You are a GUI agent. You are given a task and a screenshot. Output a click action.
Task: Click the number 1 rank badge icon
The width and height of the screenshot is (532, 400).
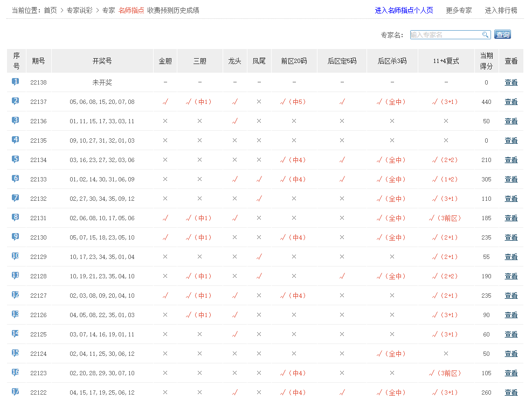pos(16,82)
